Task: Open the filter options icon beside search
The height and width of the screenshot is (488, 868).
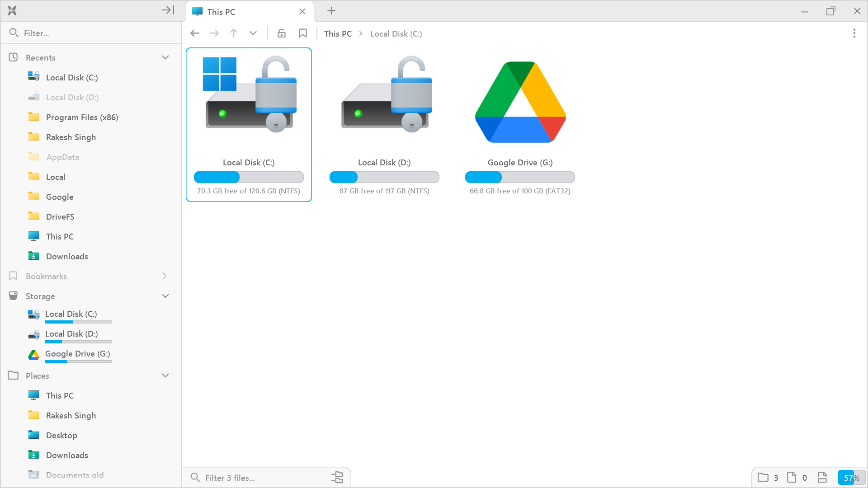Action: point(337,477)
